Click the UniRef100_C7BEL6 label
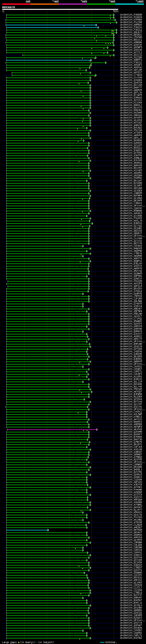Screen dimensions: 146x644 [131, 593]
